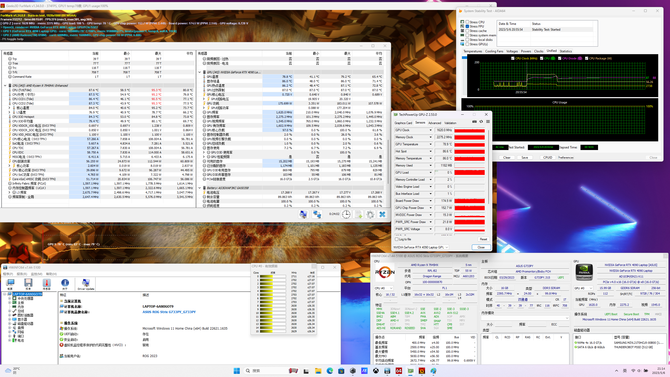The image size is (670, 377).
Task: Open Hot Spot sensor dropdown
Action: [430, 151]
